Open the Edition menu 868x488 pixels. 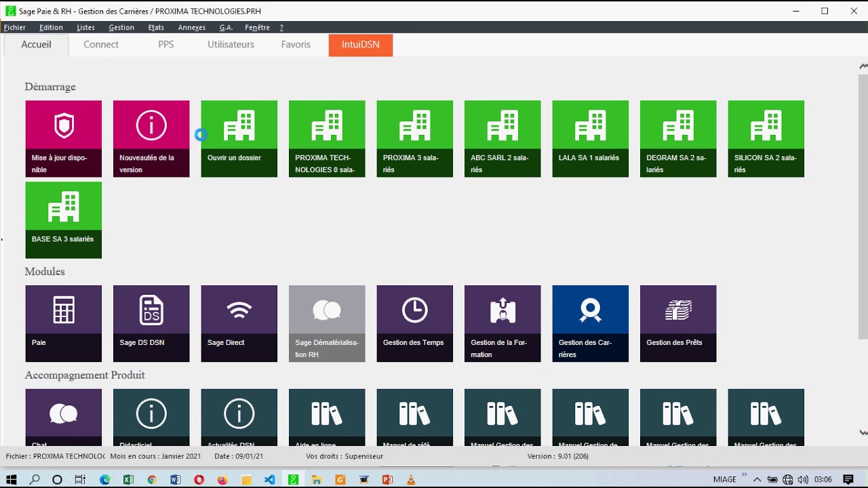tap(51, 28)
